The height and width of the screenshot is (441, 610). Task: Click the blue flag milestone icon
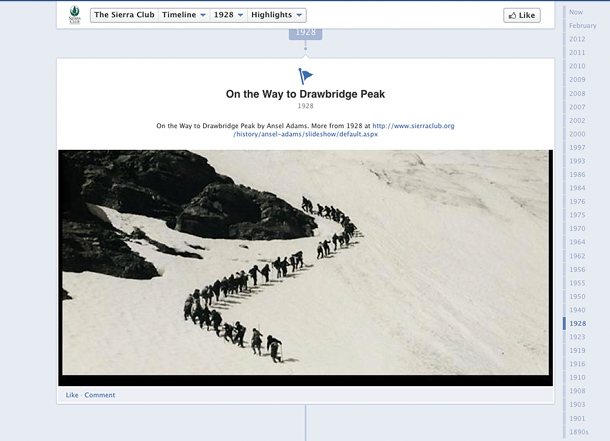[305, 77]
